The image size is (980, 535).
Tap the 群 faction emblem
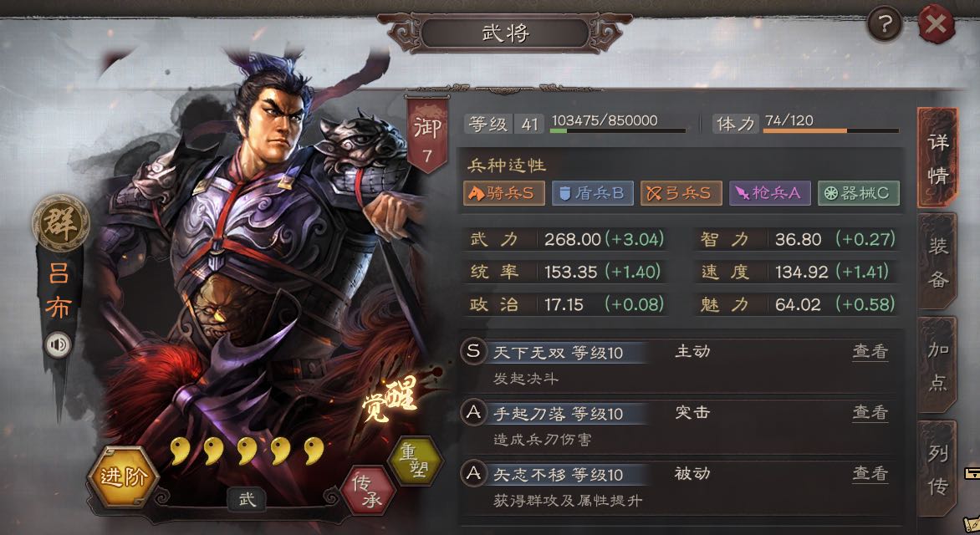coord(61,223)
